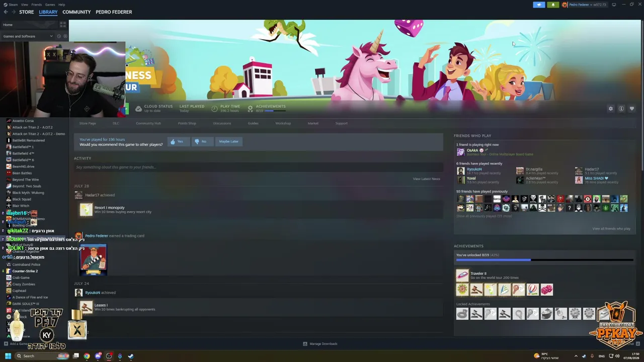
Task: Click the Steam announcements megaphone icon
Action: (x=539, y=5)
